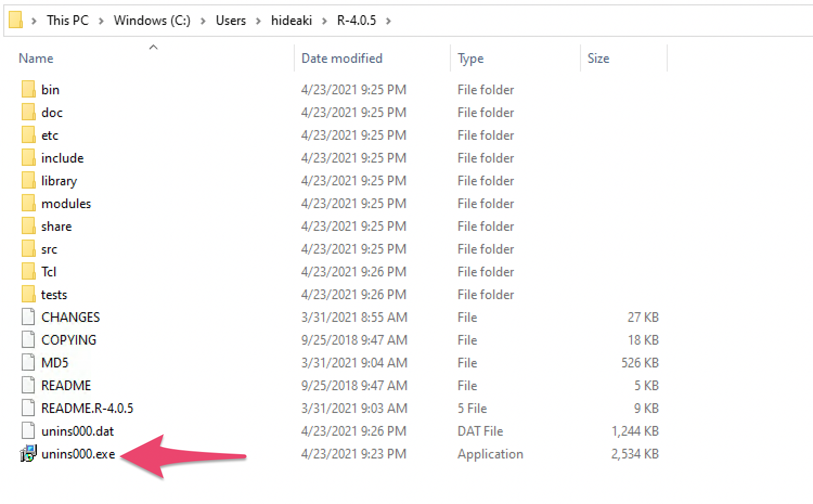Select the Tcl folder icon
The image size is (813, 504).
tap(28, 272)
